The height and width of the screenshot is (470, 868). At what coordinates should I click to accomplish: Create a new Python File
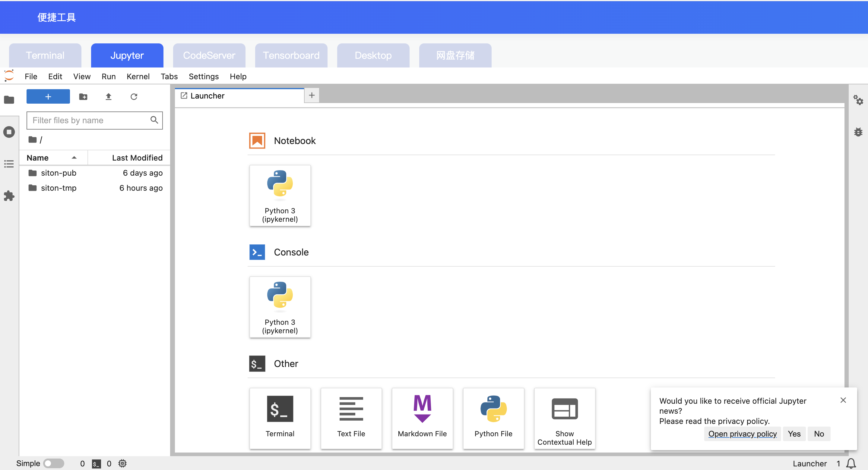pyautogui.click(x=493, y=418)
